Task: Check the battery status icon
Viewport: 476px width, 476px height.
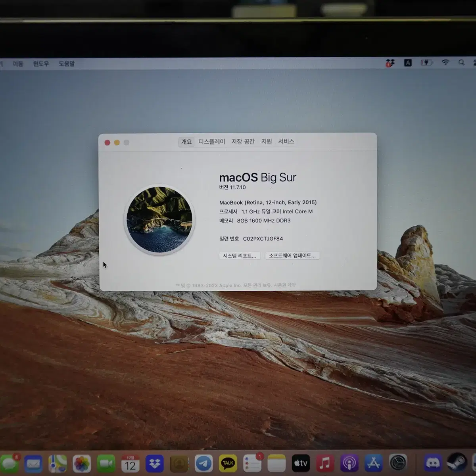Action: click(426, 63)
